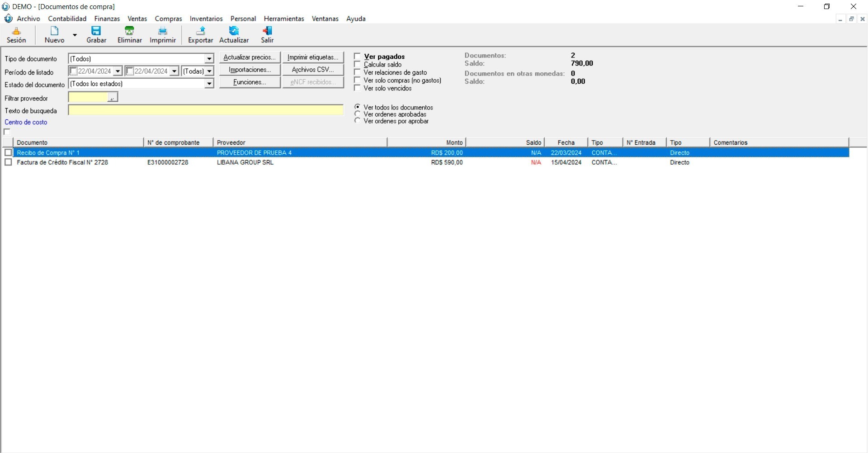Open the Inventarios menu
868x453 pixels.
point(206,19)
